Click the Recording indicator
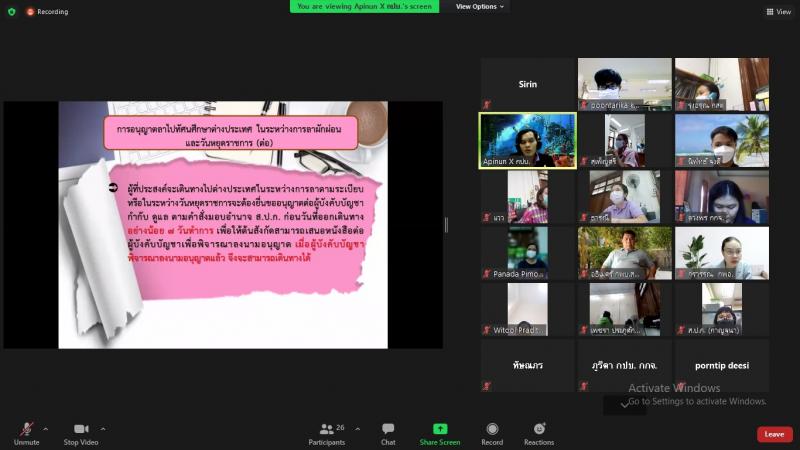This screenshot has height=450, width=800. 47,11
